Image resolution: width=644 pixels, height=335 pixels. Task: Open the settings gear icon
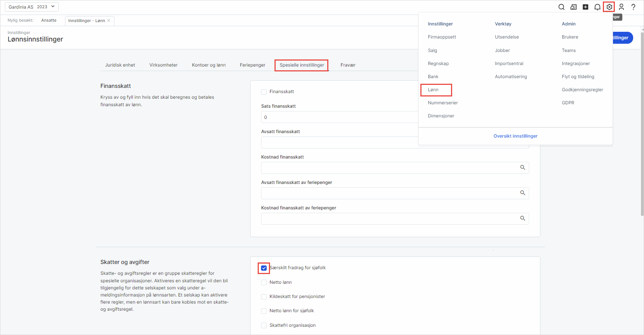pos(609,7)
